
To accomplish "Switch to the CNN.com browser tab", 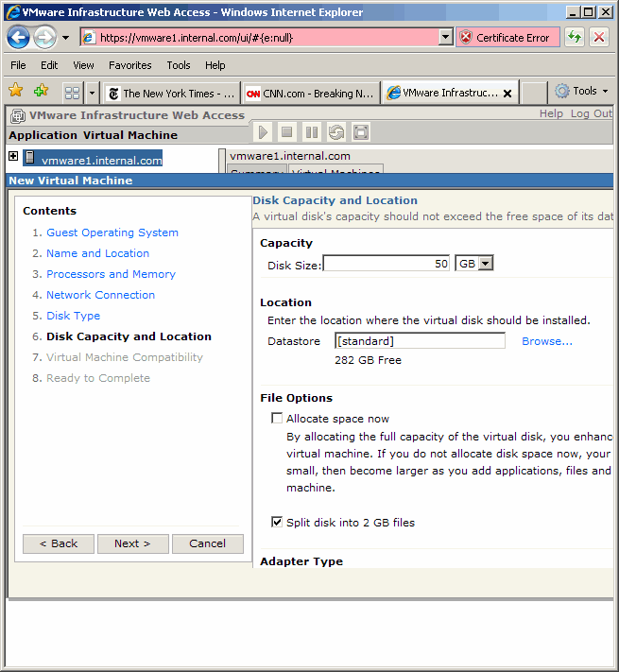I will (310, 93).
